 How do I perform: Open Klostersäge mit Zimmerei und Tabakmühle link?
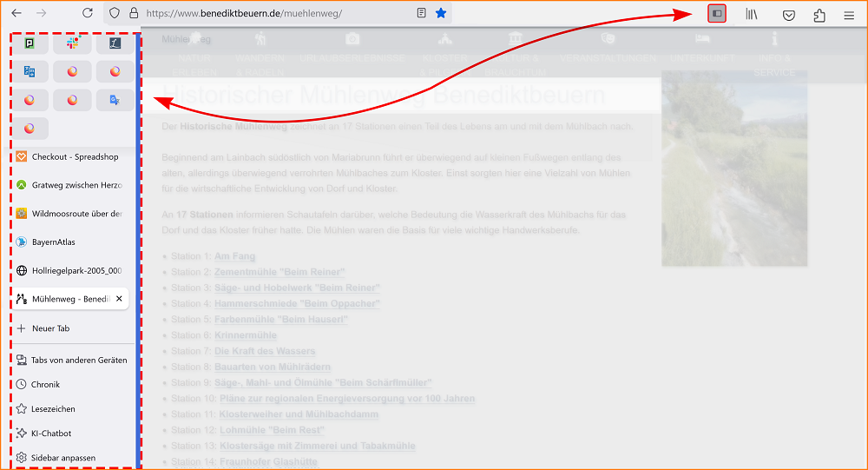tap(317, 446)
